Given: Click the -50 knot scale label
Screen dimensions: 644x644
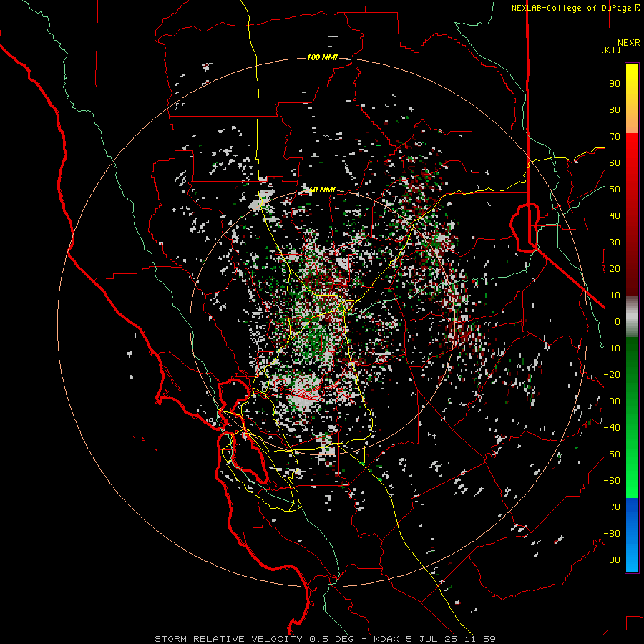Looking at the screenshot, I should [612, 454].
